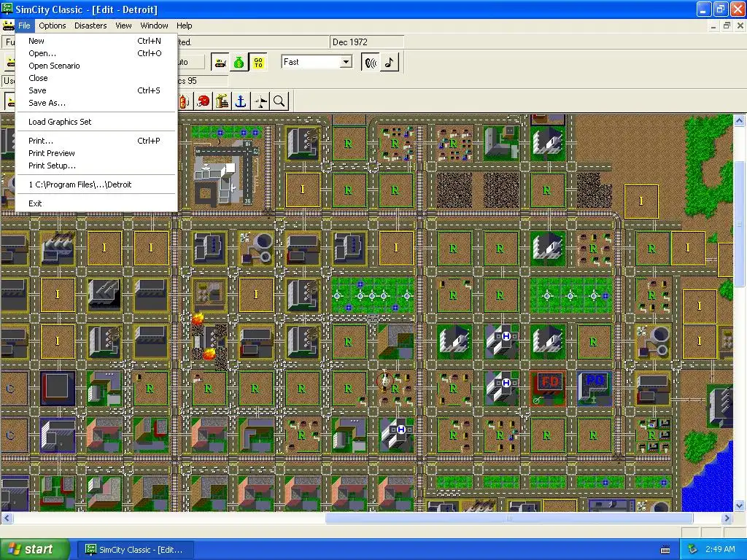The image size is (747, 560).
Task: Click the 2:49 AM clock
Action: click(x=720, y=549)
